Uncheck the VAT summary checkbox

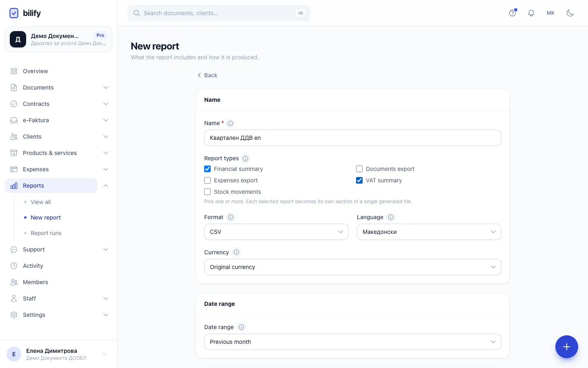pos(359,180)
